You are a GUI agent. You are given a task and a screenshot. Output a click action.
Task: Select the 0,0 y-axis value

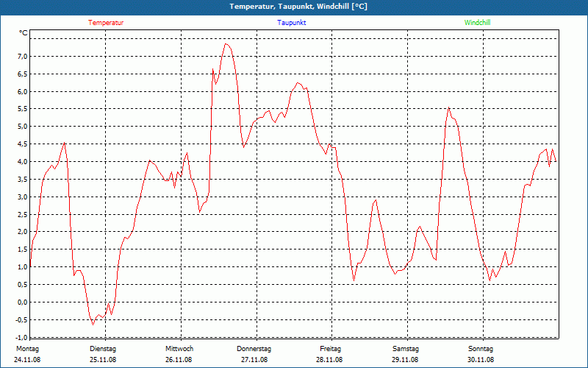tap(23, 302)
